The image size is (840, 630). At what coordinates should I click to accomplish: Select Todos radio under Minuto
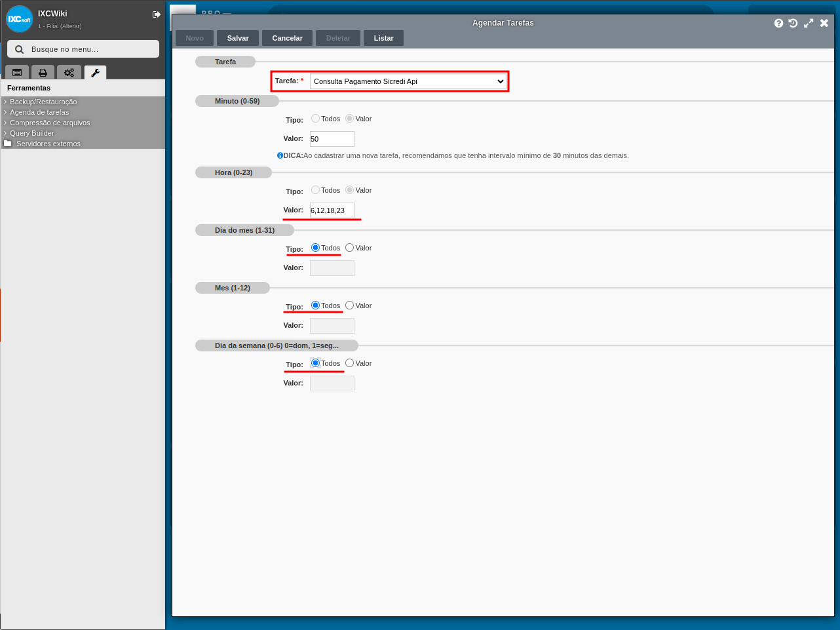point(315,119)
